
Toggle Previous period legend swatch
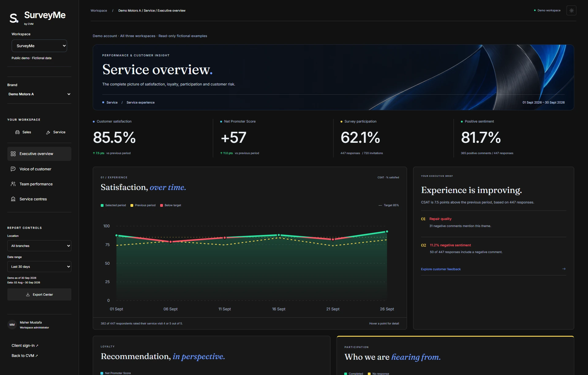pyautogui.click(x=132, y=205)
